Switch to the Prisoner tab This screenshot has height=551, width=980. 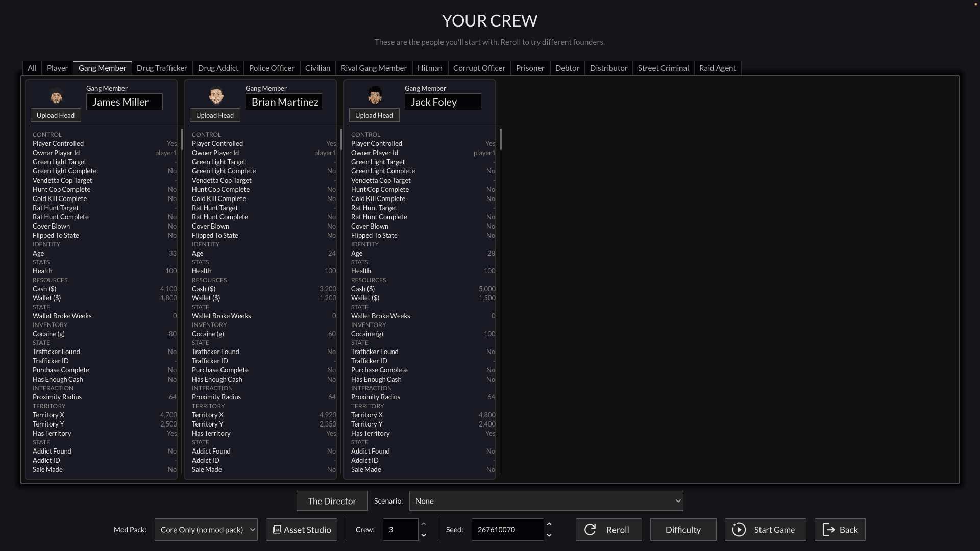(530, 68)
